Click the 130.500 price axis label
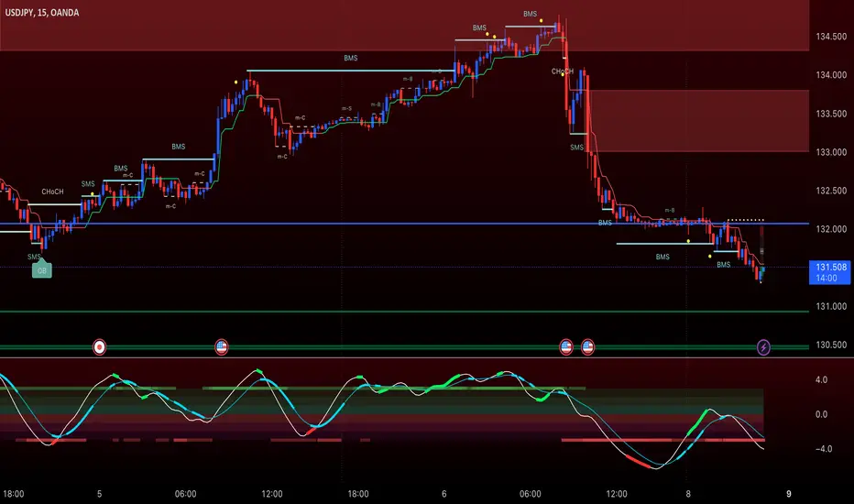This screenshot has width=854, height=504. 831,345
